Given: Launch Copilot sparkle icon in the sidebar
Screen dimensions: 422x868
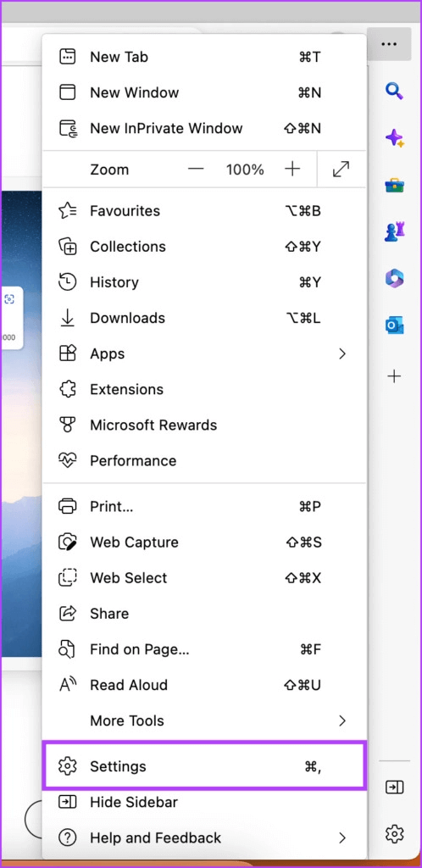Looking at the screenshot, I should [x=394, y=138].
